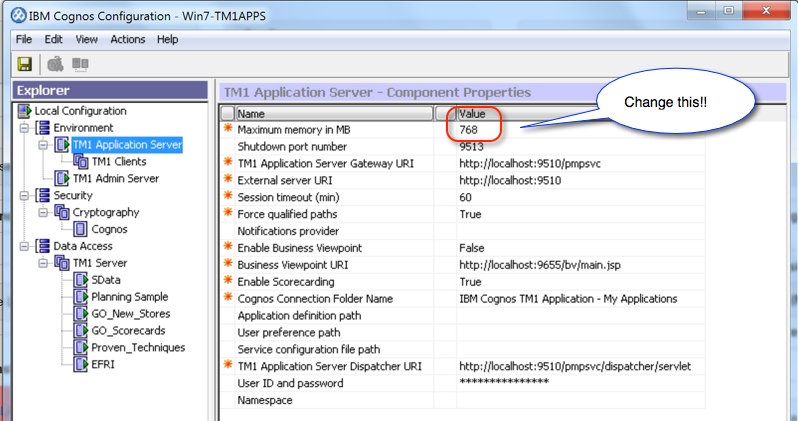
Task: Open the Edit menu
Action: [x=53, y=39]
